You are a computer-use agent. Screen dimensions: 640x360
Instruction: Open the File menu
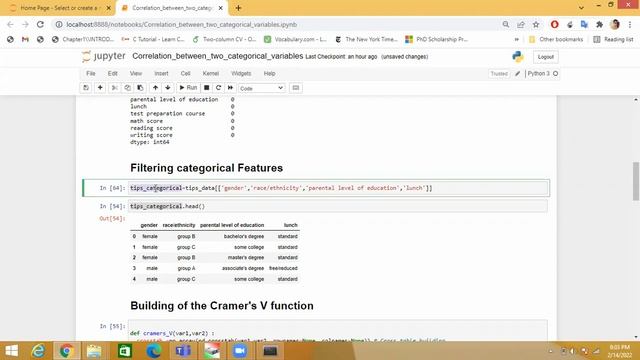pos(91,73)
